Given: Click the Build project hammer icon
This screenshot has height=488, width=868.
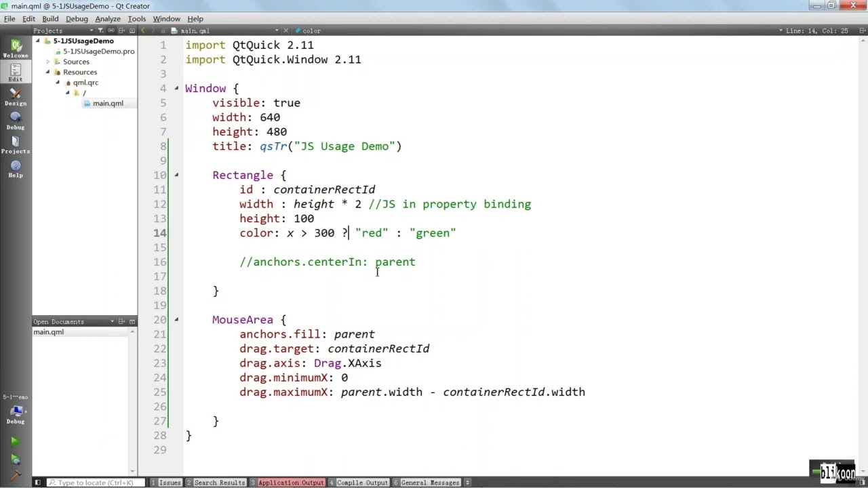Looking at the screenshot, I should click(x=15, y=475).
